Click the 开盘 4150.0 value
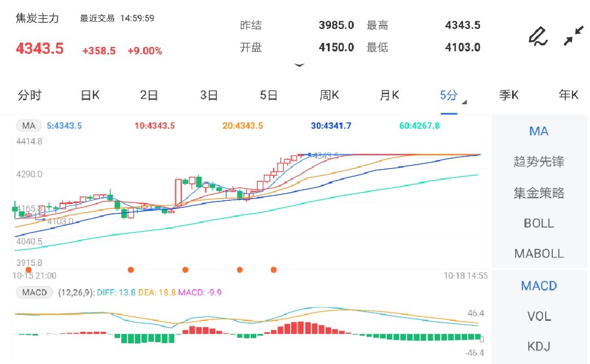Viewport: 590px width, 364px height. pyautogui.click(x=336, y=47)
